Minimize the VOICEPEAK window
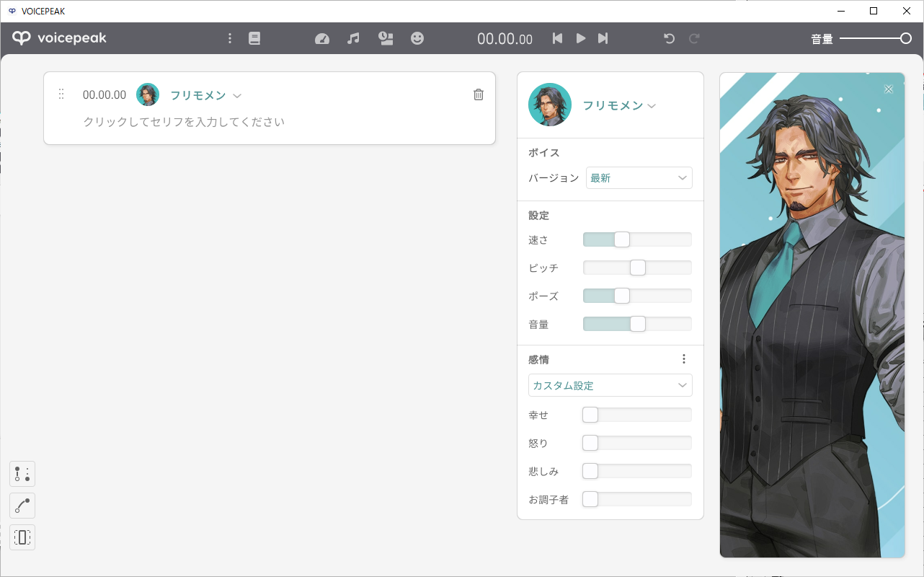The width and height of the screenshot is (924, 577). pos(840,11)
